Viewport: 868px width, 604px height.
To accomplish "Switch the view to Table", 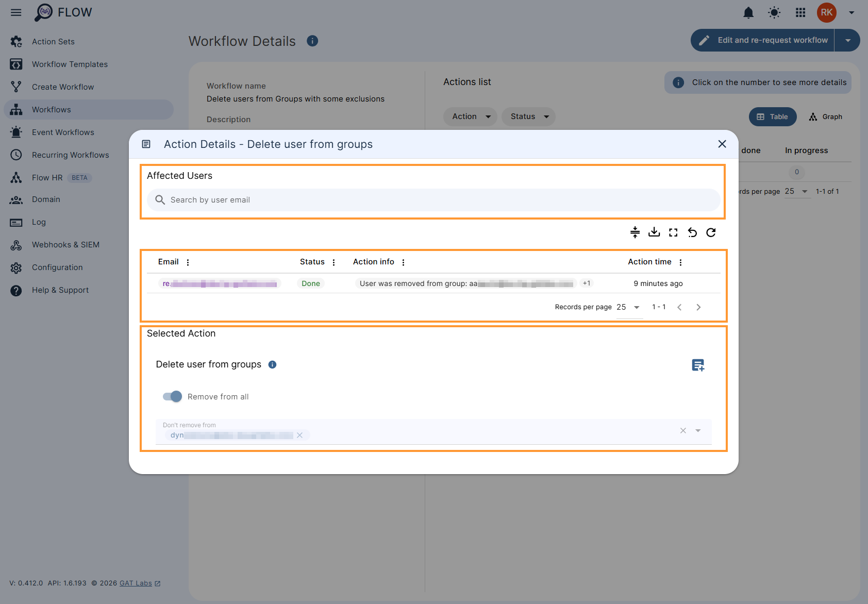I will (772, 116).
